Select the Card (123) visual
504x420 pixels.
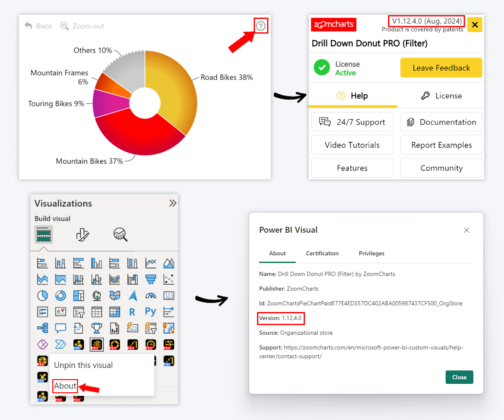click(x=169, y=296)
